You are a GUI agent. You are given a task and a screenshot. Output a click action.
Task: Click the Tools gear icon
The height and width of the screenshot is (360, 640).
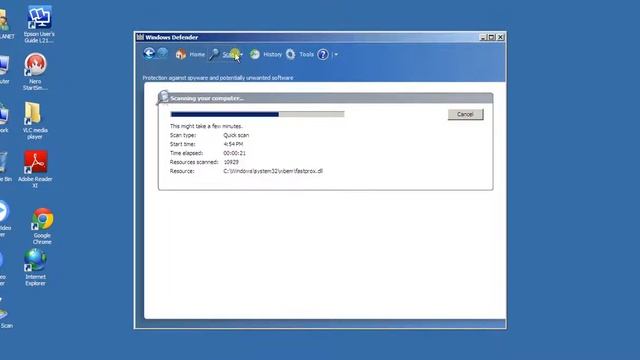pos(290,54)
